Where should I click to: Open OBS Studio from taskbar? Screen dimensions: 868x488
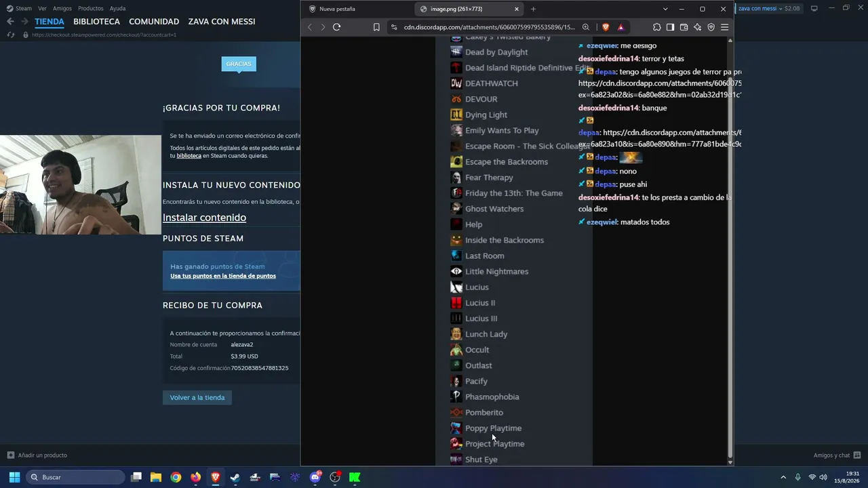click(x=335, y=477)
